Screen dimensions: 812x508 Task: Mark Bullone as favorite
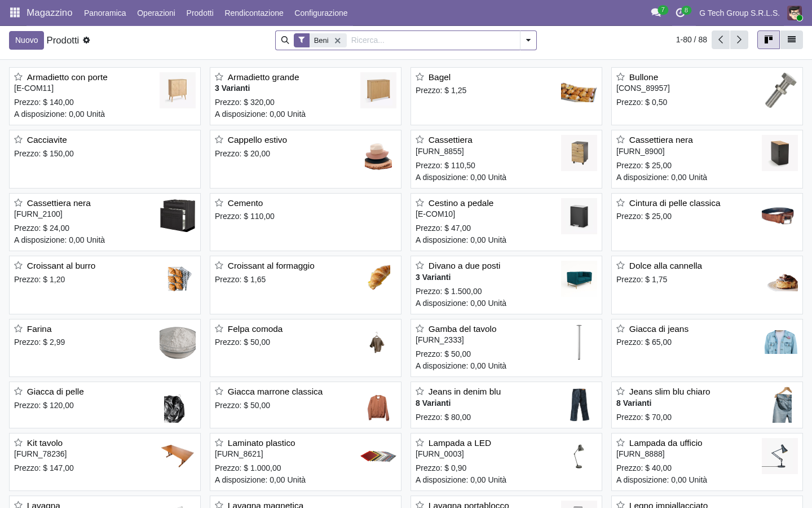(620, 77)
